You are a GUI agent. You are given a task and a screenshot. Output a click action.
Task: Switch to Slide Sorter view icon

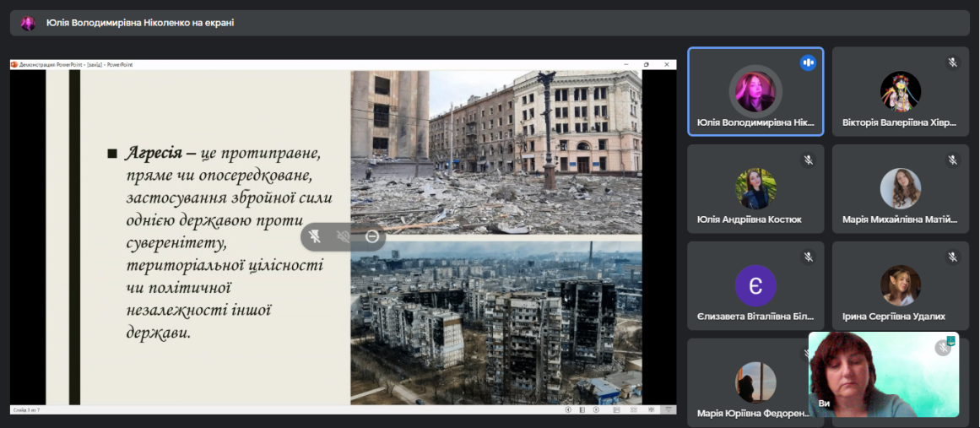click(x=634, y=409)
